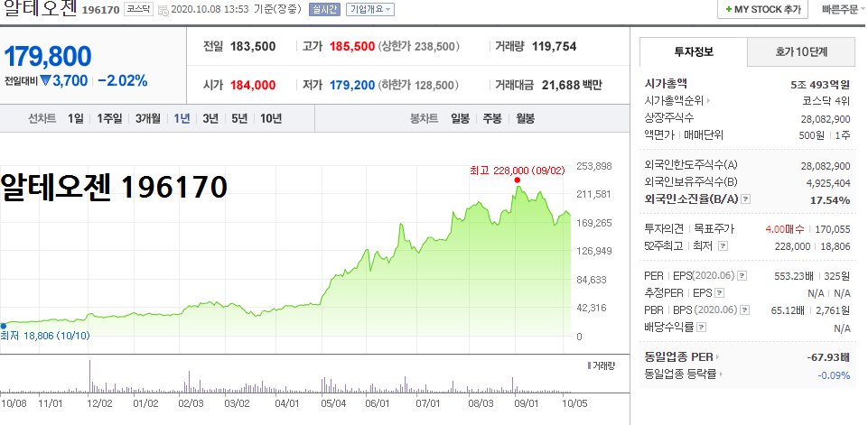Select the 1주일 line chart period
Image resolution: width=868 pixels, height=425 pixels.
pos(109,118)
